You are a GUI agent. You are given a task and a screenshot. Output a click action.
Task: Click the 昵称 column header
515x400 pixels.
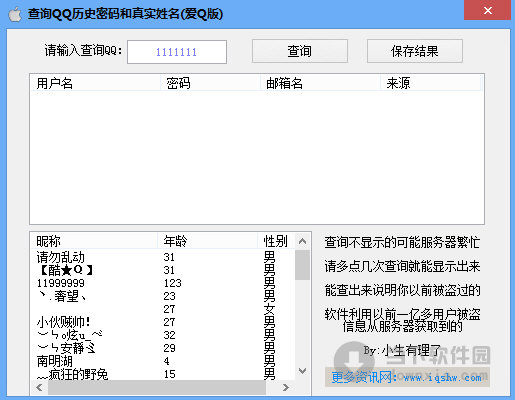94,241
